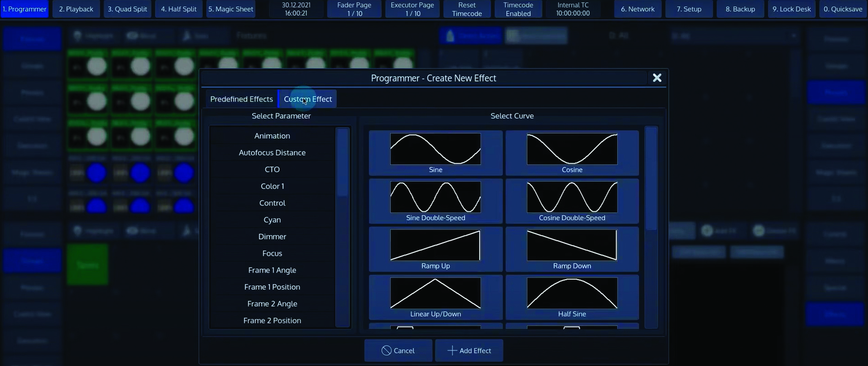Select the Cyan parameter
Screen dimensions: 868x366
pyautogui.click(x=272, y=220)
